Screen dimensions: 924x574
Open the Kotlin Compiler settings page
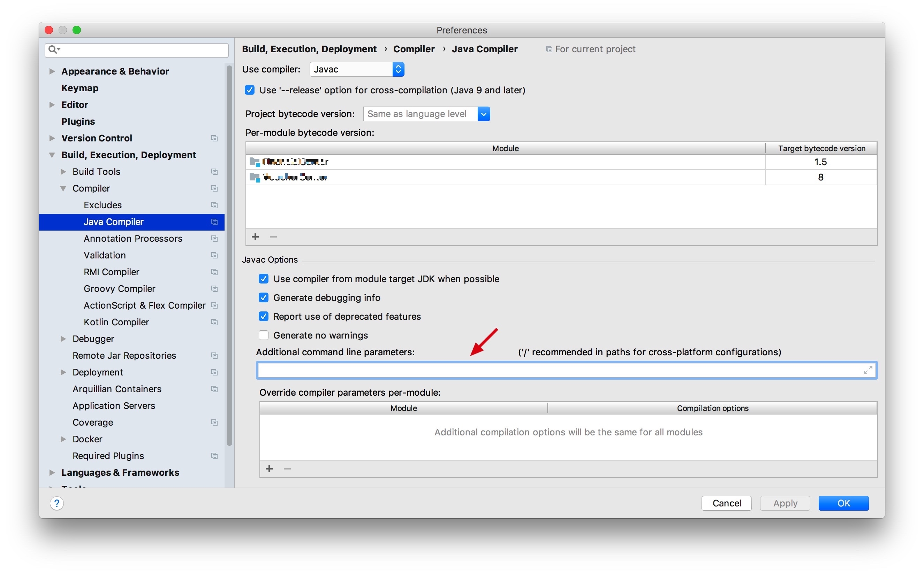coord(116,322)
